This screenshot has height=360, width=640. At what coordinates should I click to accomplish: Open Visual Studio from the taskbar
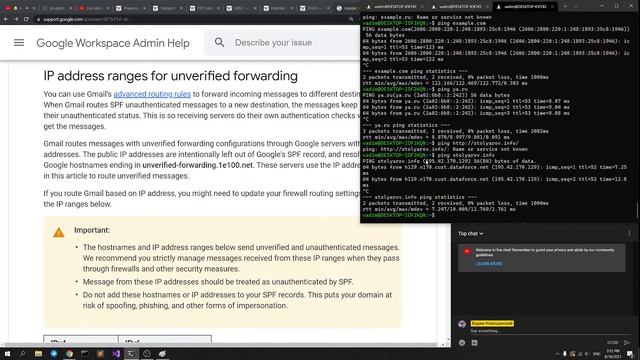(116, 354)
